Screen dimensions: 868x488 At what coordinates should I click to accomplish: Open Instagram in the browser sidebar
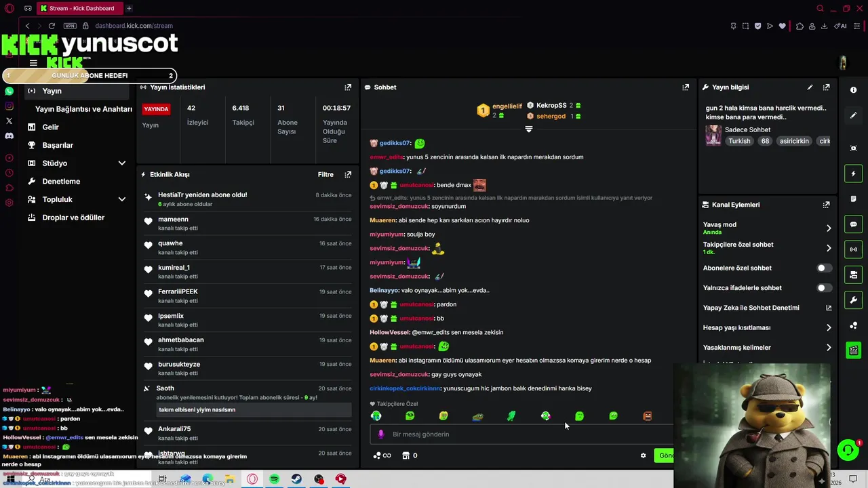[9, 106]
